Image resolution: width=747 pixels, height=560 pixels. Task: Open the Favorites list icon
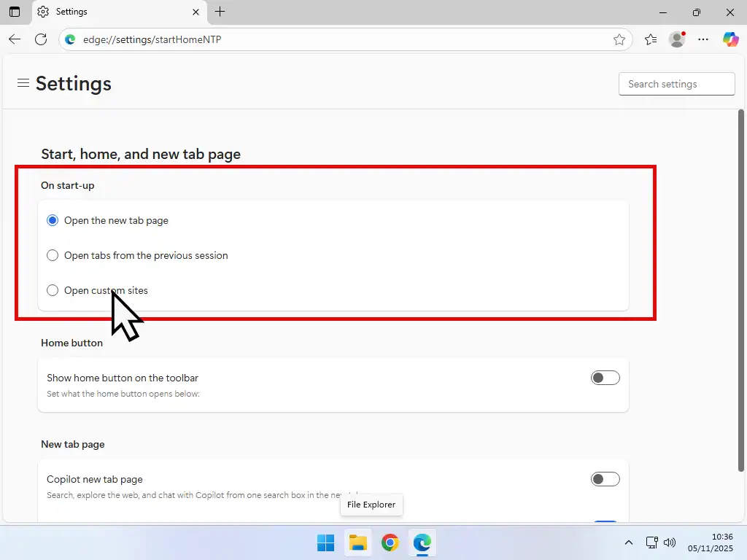pos(650,39)
